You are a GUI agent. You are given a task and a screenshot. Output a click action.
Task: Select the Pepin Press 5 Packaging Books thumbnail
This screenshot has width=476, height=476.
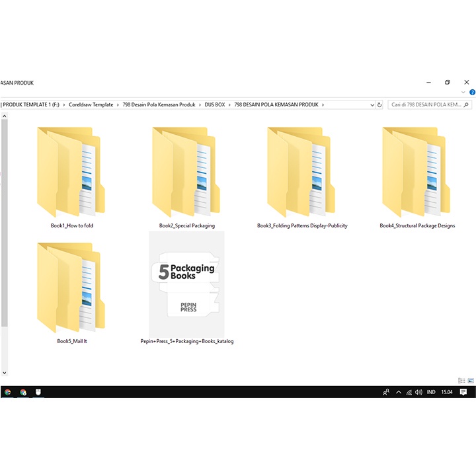coord(186,284)
